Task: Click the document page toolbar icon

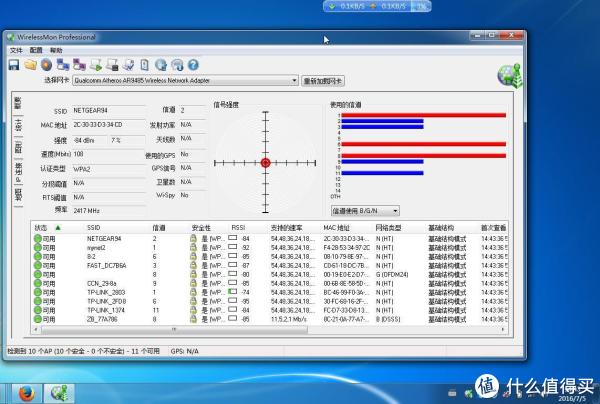Action: tap(144, 65)
